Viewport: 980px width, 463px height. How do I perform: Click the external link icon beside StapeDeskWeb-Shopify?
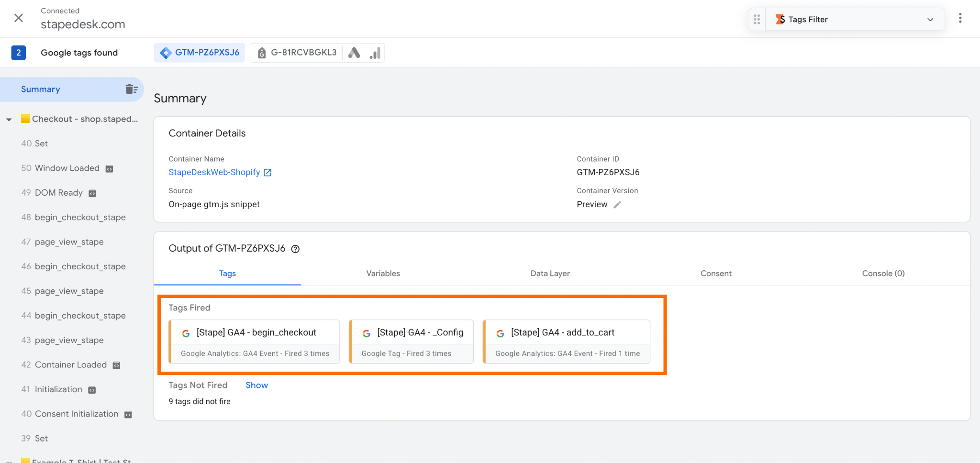click(267, 173)
